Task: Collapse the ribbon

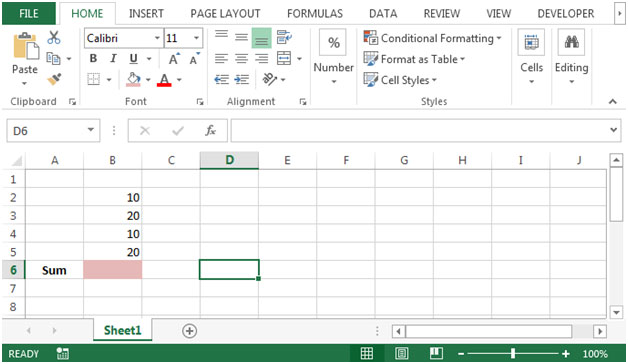Action: point(612,102)
